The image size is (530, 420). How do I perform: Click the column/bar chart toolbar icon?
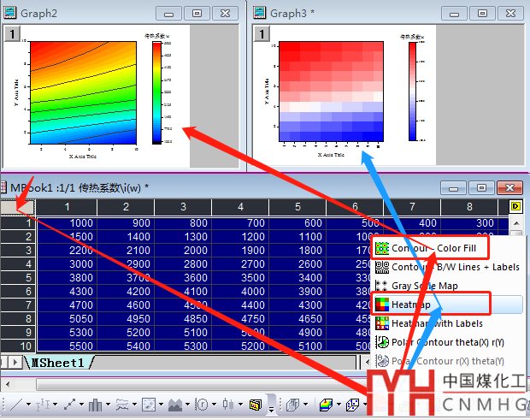[x=95, y=404]
